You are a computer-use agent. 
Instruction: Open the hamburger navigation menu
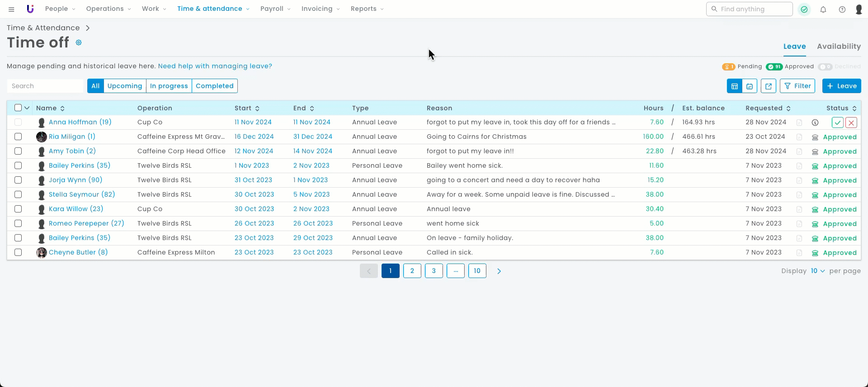pos(11,9)
